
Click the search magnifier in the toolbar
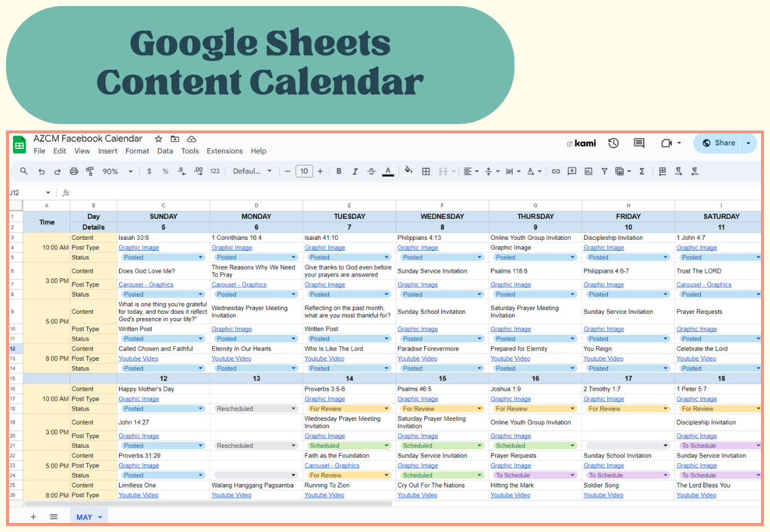pos(24,171)
